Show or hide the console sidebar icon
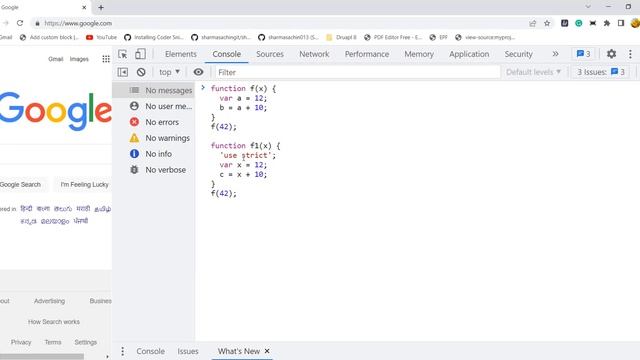The image size is (640, 360). coord(122,72)
